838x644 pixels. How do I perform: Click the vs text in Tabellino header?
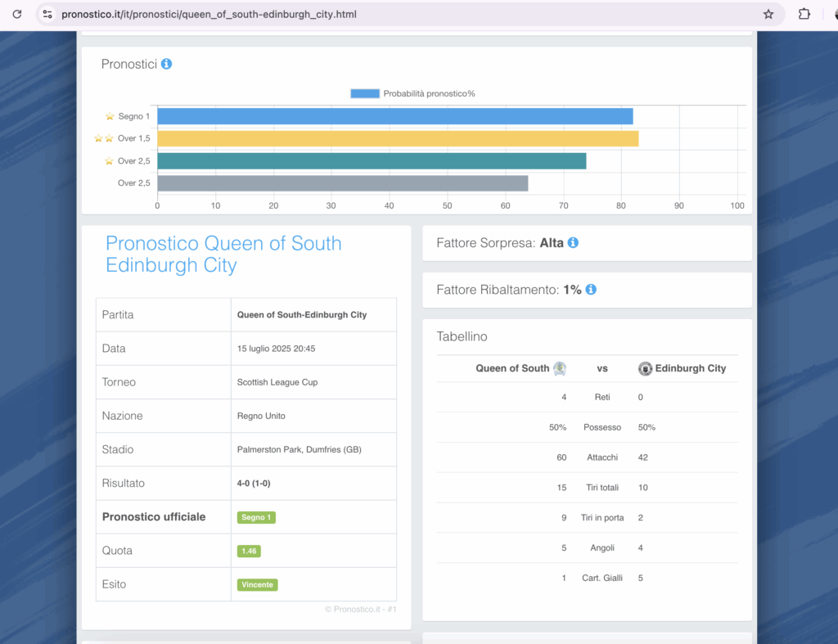click(x=602, y=368)
